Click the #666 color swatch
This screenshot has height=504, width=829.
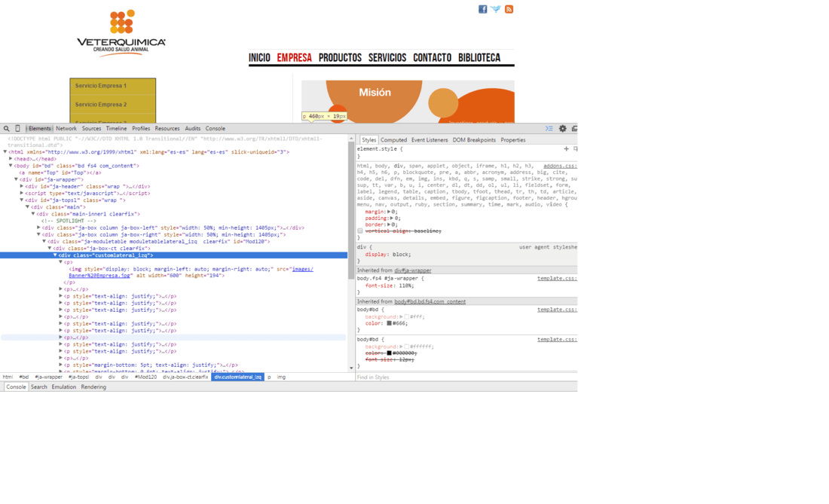tap(389, 323)
